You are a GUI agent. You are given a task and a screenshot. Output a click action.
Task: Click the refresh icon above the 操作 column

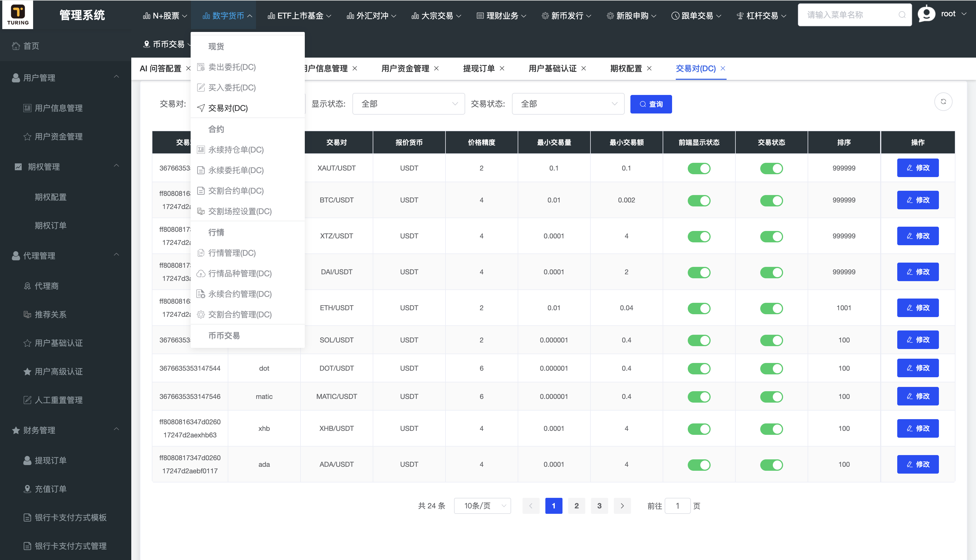pos(943,101)
